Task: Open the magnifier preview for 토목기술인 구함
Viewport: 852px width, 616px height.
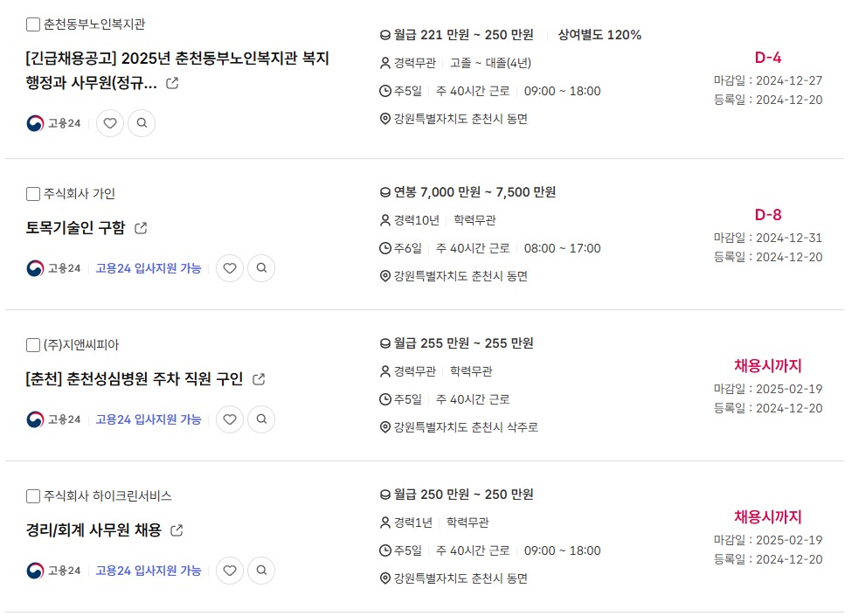Action: click(261, 268)
